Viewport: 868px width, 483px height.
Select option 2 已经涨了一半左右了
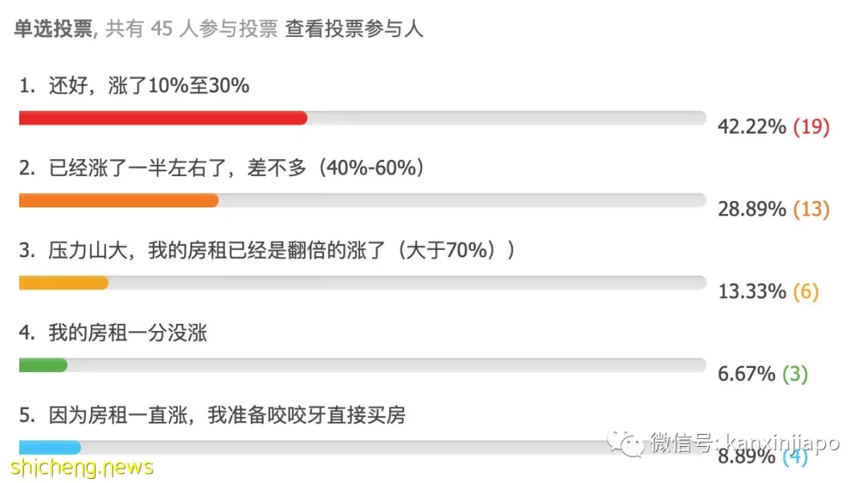(222, 168)
